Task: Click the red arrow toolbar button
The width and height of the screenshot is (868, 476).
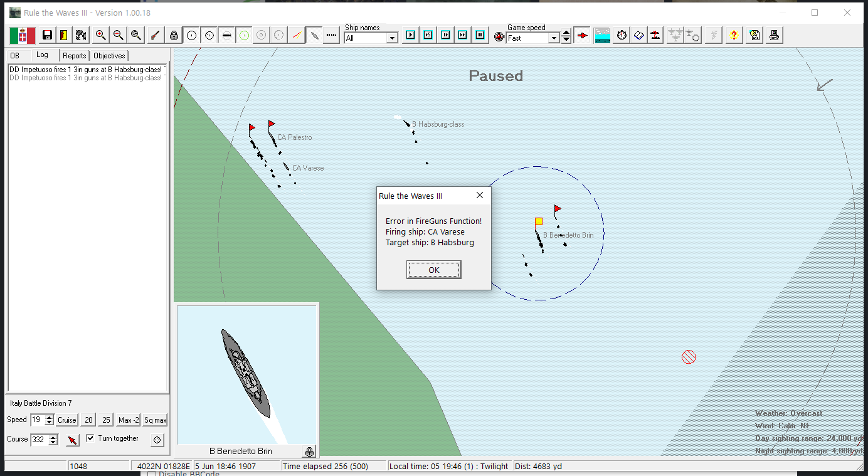Action: (583, 36)
